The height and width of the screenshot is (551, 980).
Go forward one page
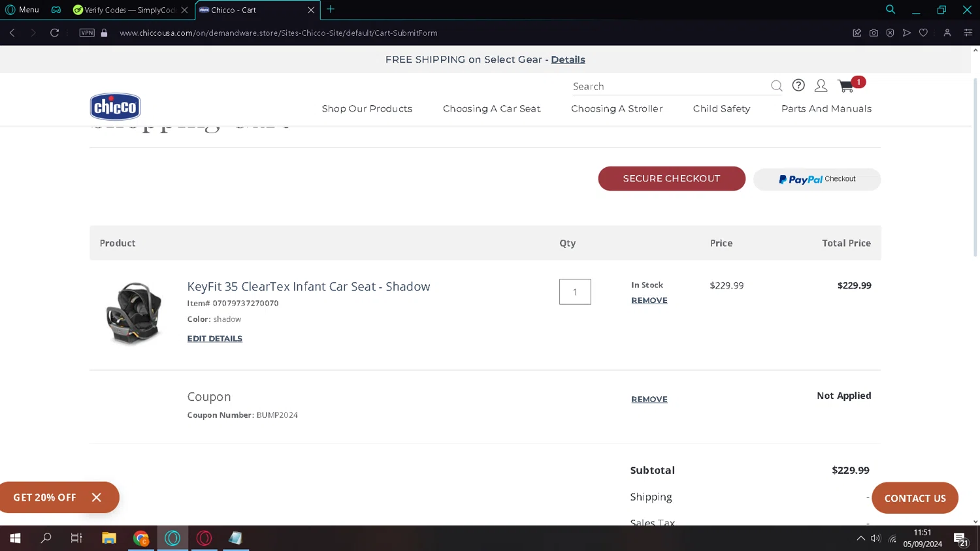click(x=33, y=33)
